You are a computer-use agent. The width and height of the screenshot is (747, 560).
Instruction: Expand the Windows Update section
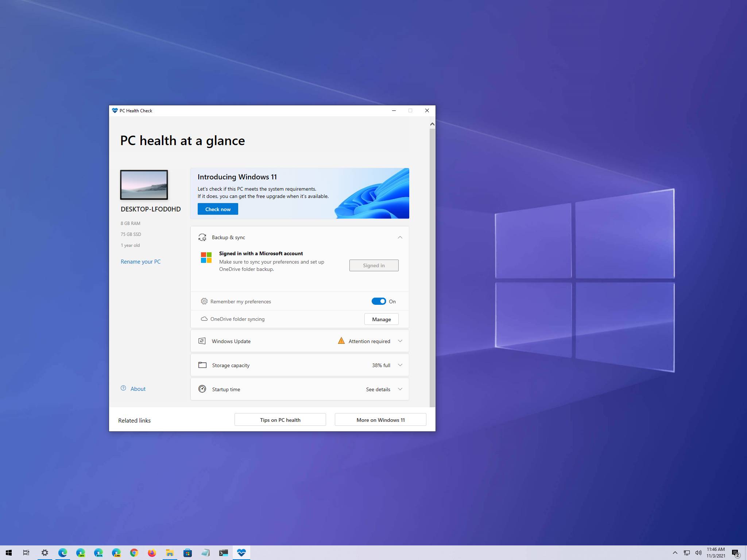tap(399, 341)
